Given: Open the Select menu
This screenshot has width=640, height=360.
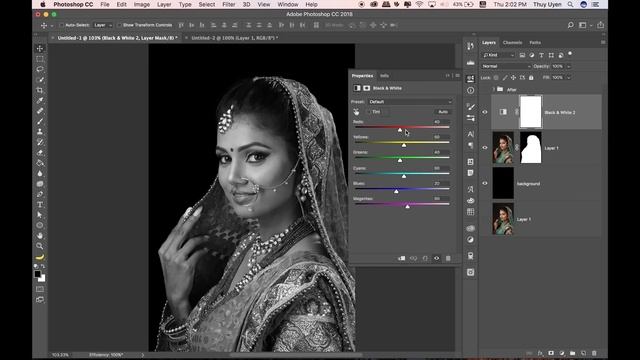Looking at the screenshot, I should tap(207, 4).
